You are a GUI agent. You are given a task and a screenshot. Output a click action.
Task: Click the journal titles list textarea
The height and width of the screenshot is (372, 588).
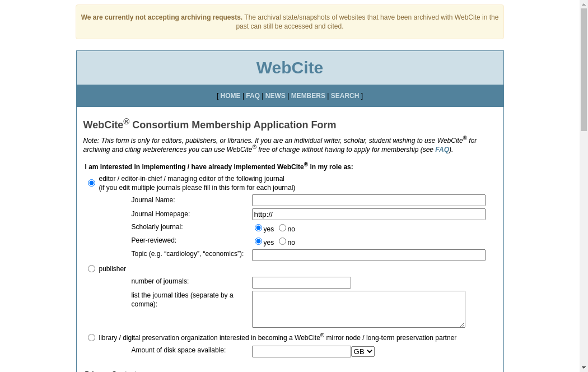[358, 309]
